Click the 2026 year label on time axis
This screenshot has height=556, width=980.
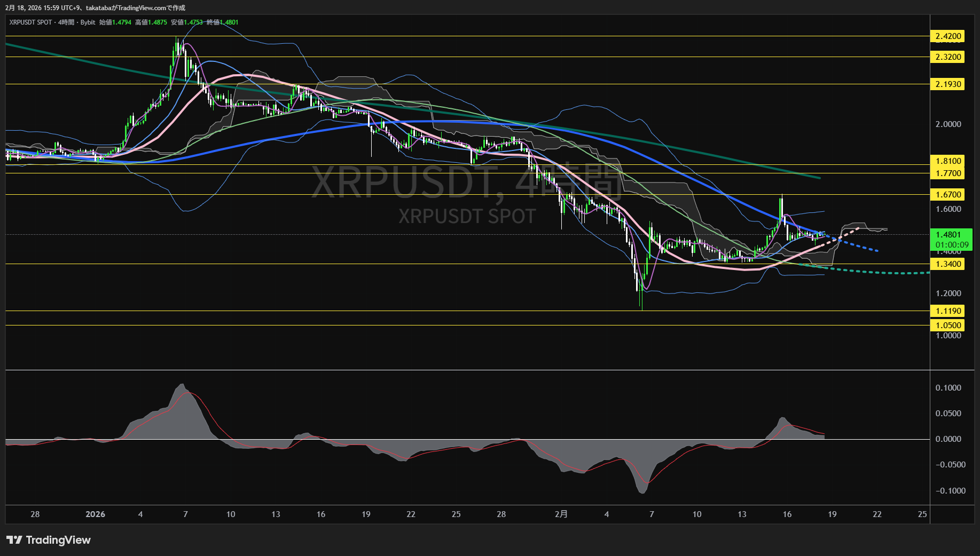[95, 514]
